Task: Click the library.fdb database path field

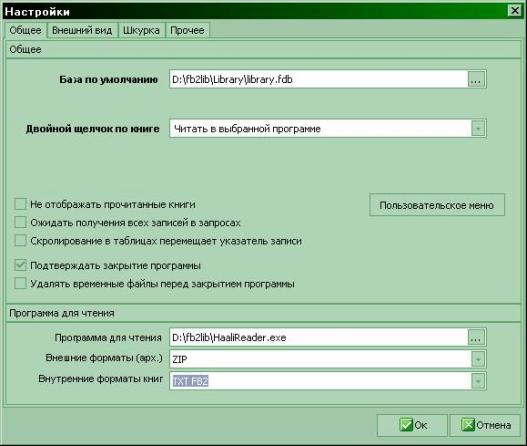Action: tap(319, 79)
